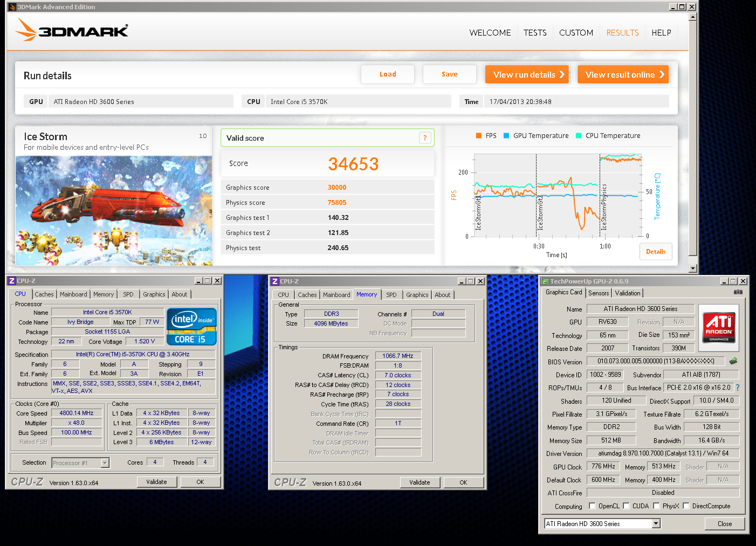The width and height of the screenshot is (756, 546).
Task: Switch to Caches tab in CPU-Z CPU window
Action: (x=44, y=294)
